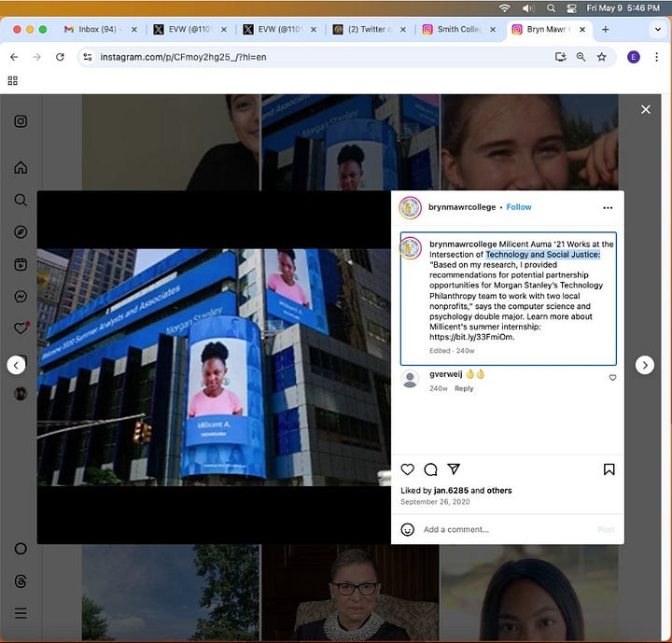Viewport: 672px width, 643px height.
Task: Go to the Home feed icon
Action: click(x=21, y=167)
